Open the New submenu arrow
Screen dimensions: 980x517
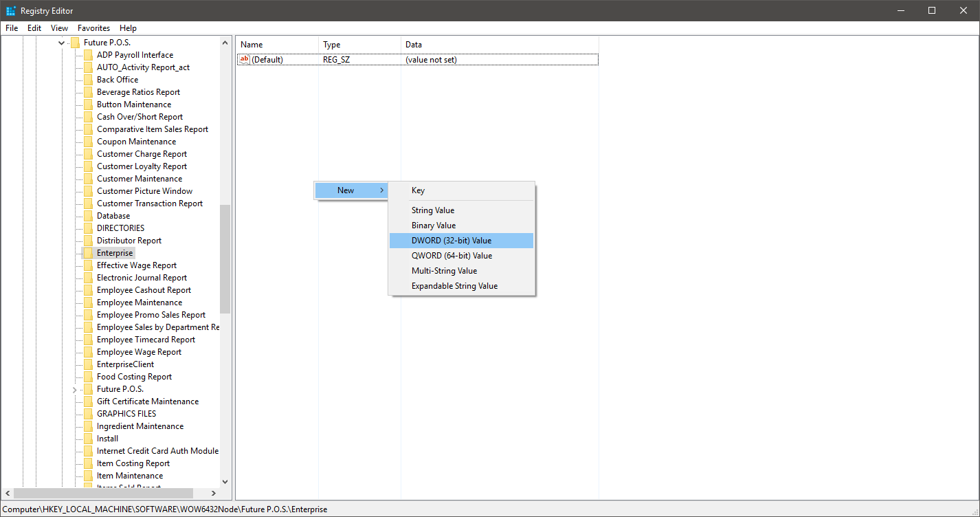click(382, 190)
